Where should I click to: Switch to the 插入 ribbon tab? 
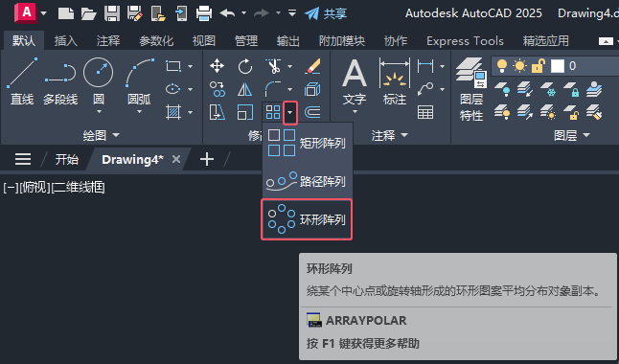click(65, 40)
